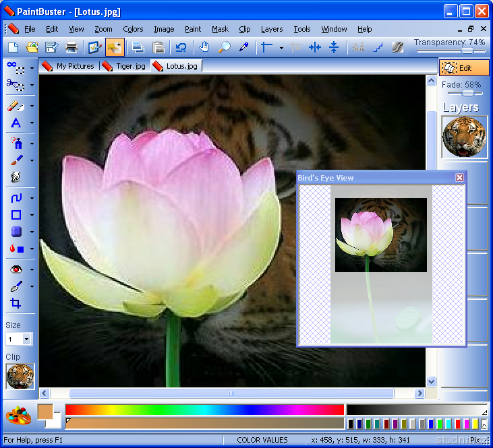Image resolution: width=493 pixels, height=448 pixels.
Task: Toggle the Edit mode button
Action: (464, 68)
